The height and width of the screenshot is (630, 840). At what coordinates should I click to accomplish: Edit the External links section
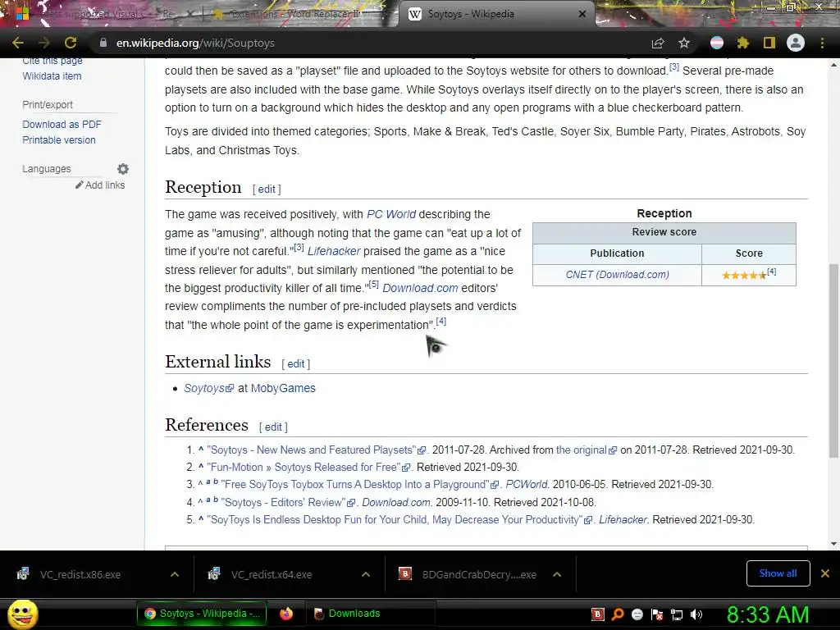tap(295, 363)
